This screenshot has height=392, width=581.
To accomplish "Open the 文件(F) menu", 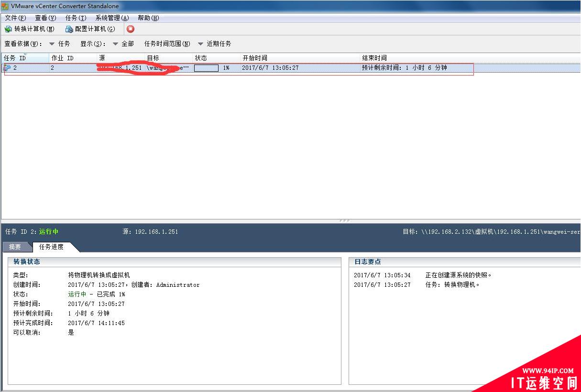I will [16, 18].
